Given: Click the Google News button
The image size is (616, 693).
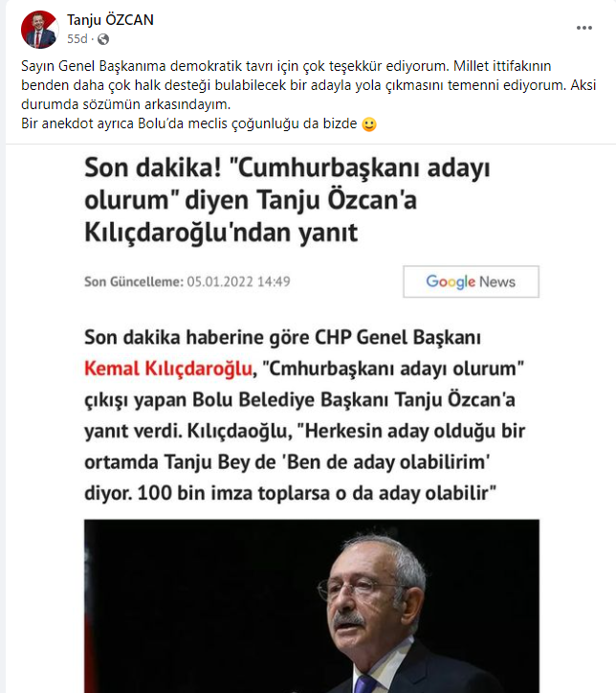Looking at the screenshot, I should (471, 281).
